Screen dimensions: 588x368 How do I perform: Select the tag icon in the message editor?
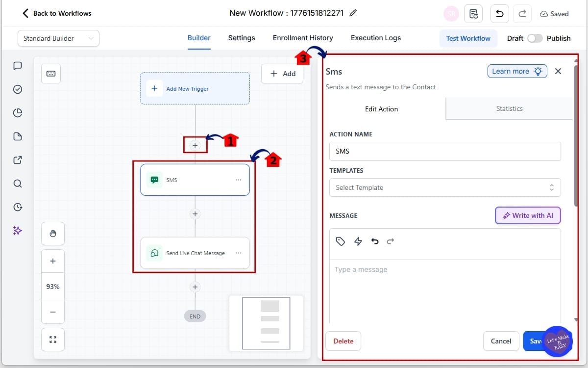tap(341, 241)
